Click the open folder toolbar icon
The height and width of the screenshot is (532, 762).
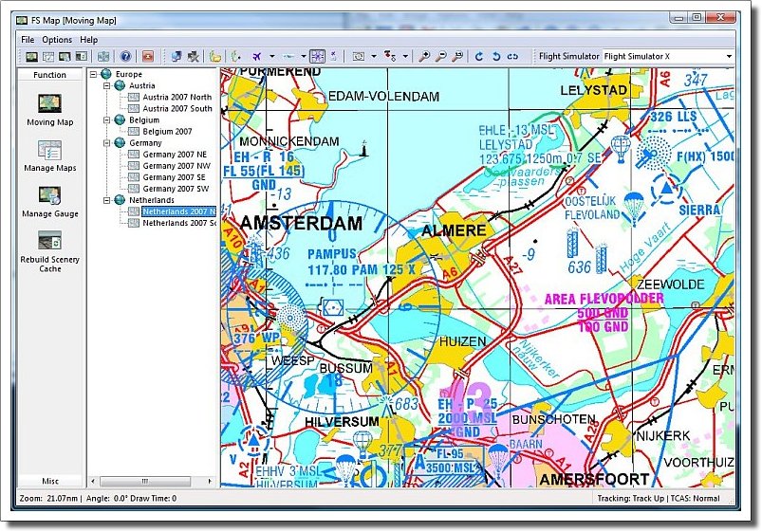point(215,57)
